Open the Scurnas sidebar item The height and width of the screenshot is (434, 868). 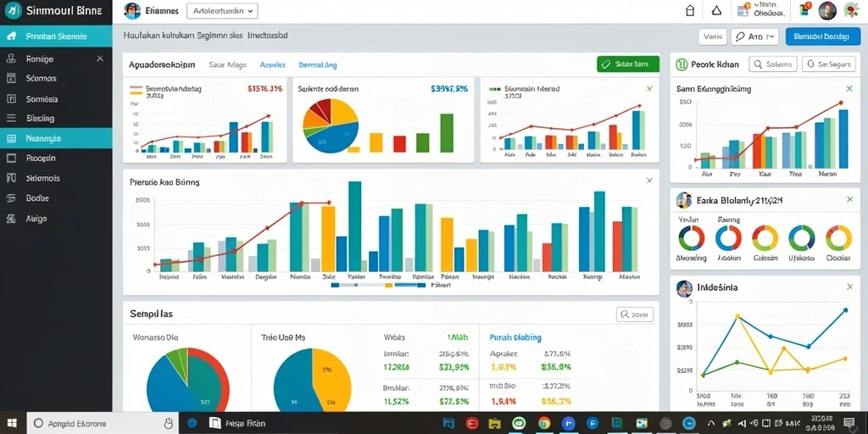pyautogui.click(x=56, y=79)
